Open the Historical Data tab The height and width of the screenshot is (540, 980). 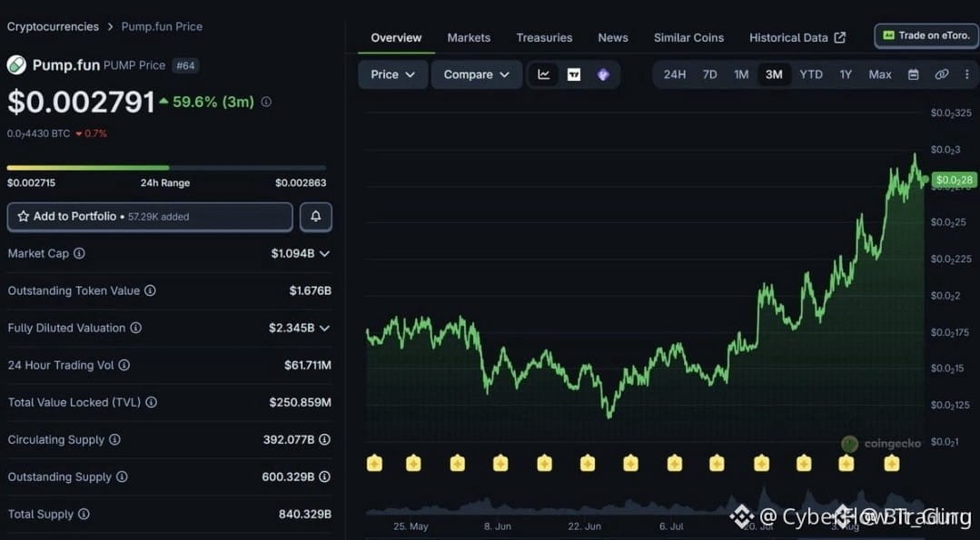pos(797,38)
